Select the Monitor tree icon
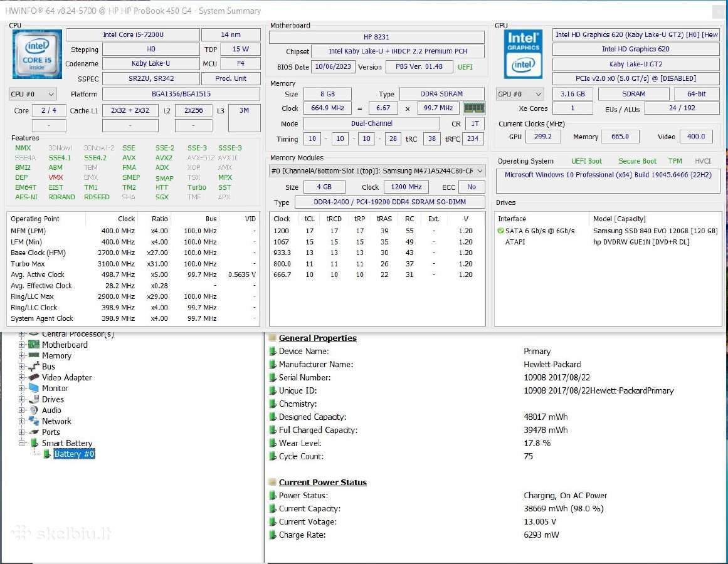This screenshot has width=728, height=564. point(33,388)
